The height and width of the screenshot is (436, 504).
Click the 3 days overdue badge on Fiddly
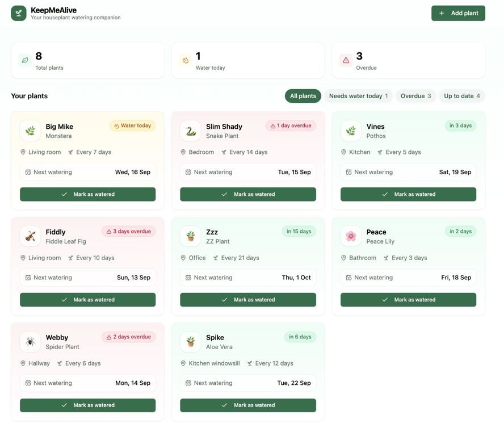[129, 231]
